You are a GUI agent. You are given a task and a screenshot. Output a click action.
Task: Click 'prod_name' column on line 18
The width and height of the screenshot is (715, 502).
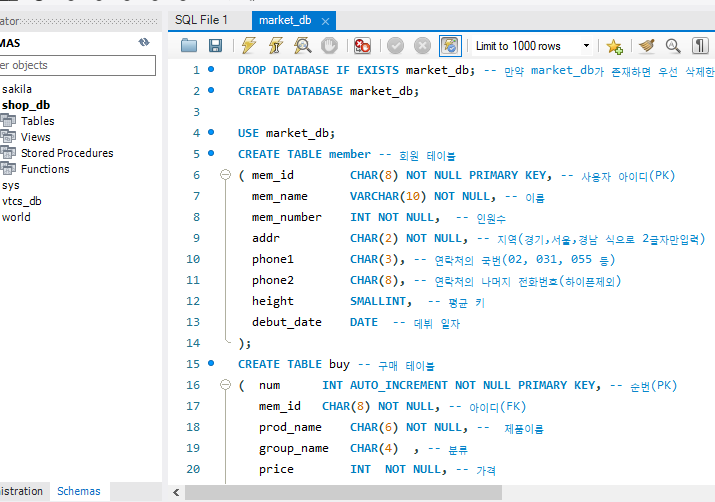(x=290, y=427)
